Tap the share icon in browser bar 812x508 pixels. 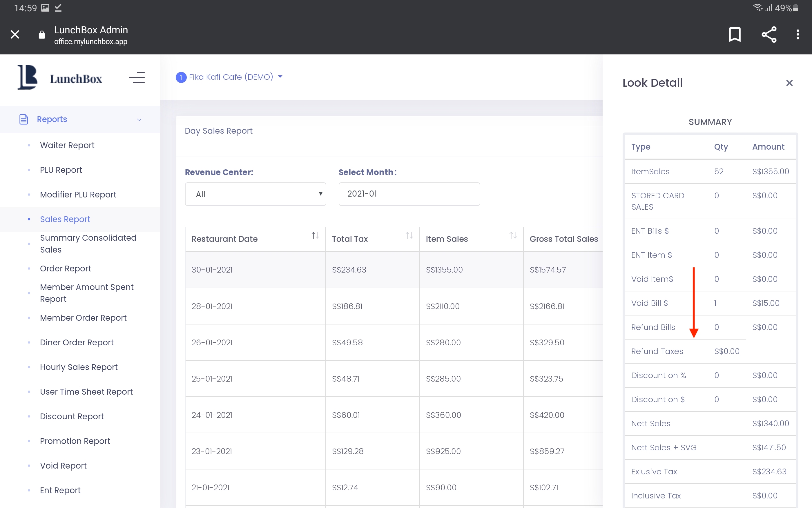769,34
